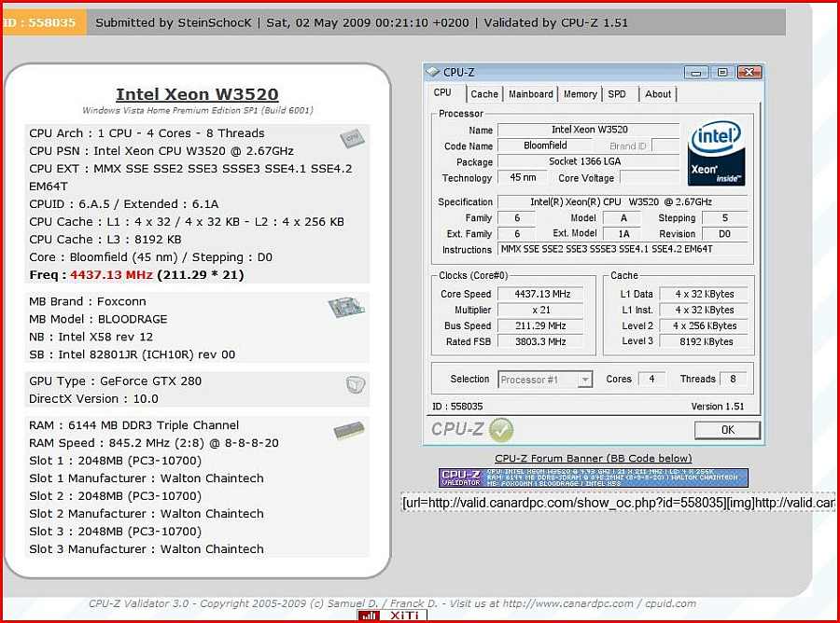This screenshot has width=840, height=623.
Task: Click the Slot 1 : 2048MB (PC3-10700) line
Action: [115, 461]
